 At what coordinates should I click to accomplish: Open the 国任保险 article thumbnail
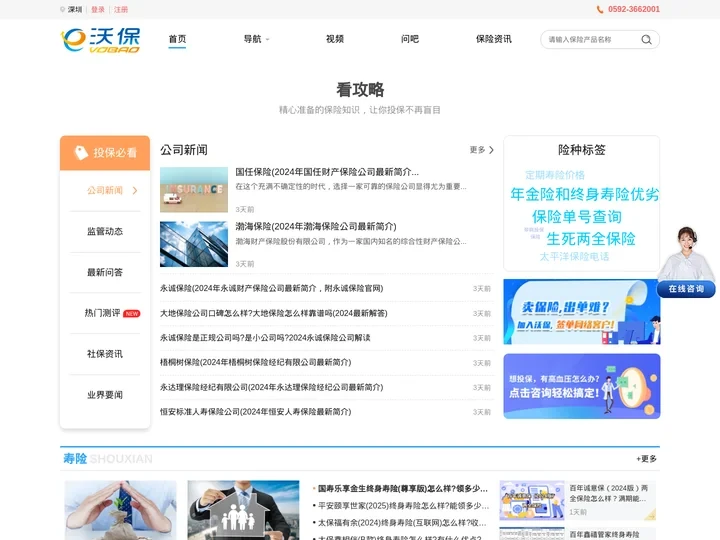pyautogui.click(x=194, y=190)
